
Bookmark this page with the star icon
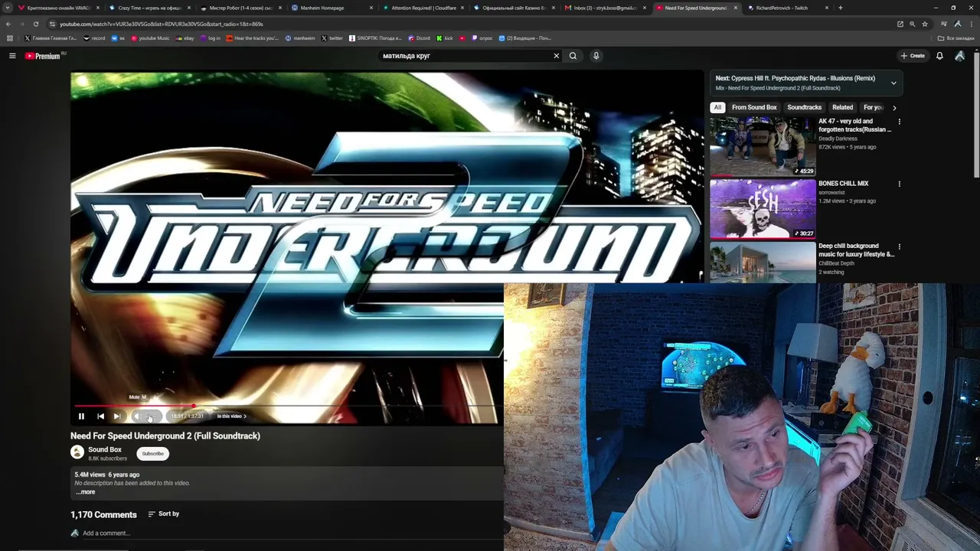pyautogui.click(x=925, y=24)
